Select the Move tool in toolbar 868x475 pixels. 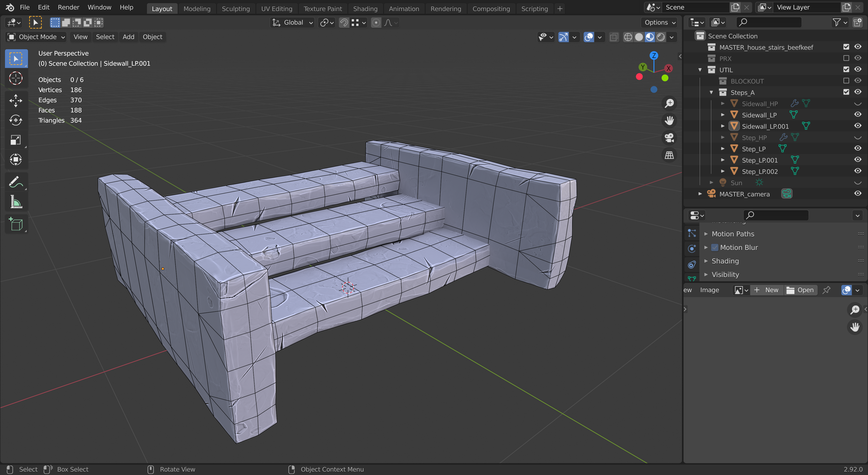[16, 100]
